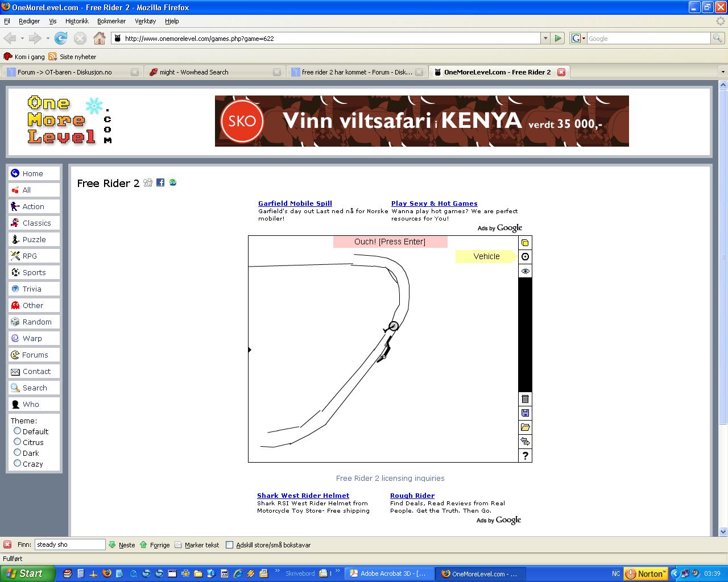
Task: Open the tab list dropdown arrow
Action: coord(723,72)
